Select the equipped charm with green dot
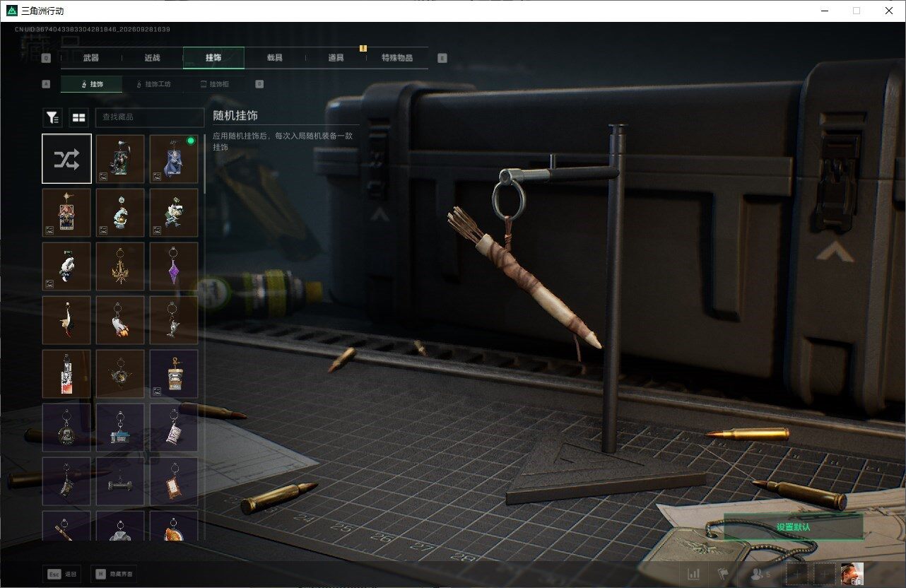Screen dimensions: 906x588 click(174, 159)
